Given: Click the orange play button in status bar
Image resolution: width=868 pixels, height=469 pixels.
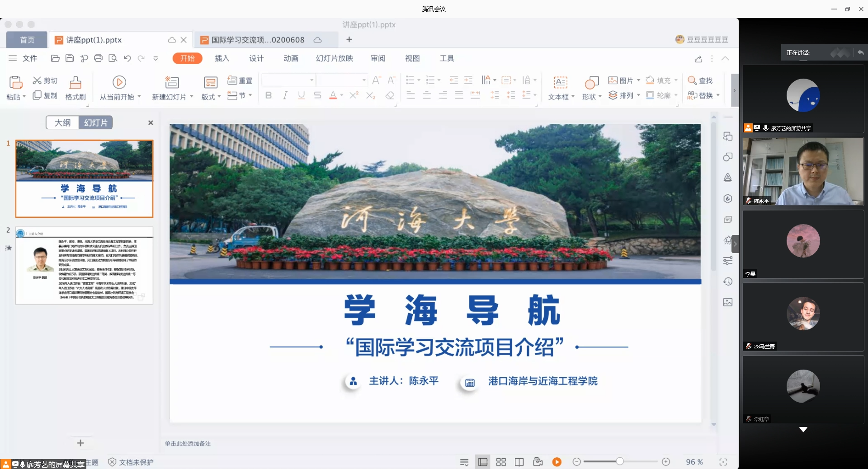Looking at the screenshot, I should [x=557, y=462].
